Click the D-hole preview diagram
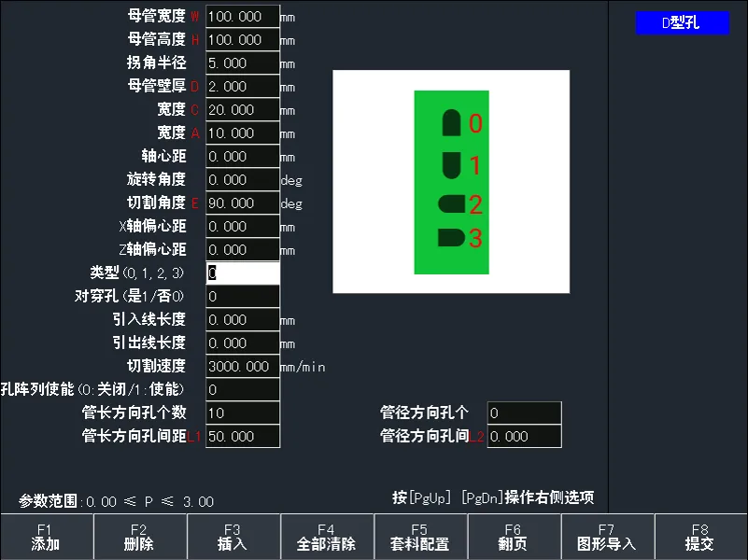The width and height of the screenshot is (748, 560). pos(451,182)
